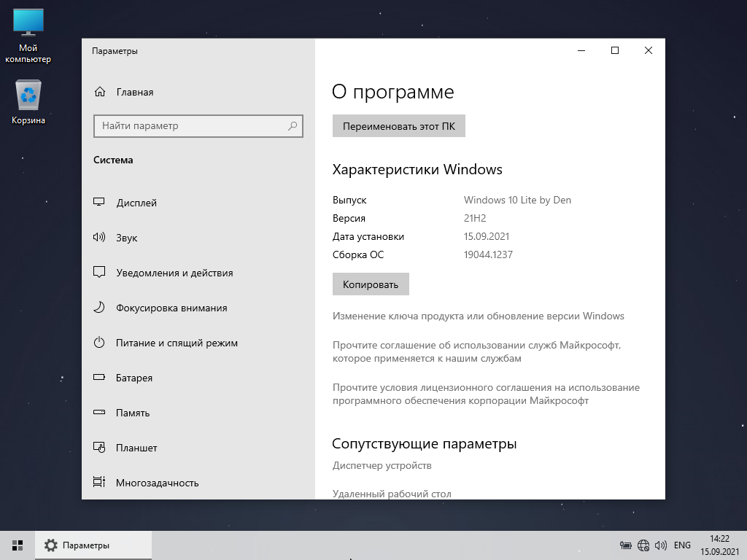This screenshot has height=560, width=747.
Task: Open Фокусировка внимания page
Action: pos(171,308)
